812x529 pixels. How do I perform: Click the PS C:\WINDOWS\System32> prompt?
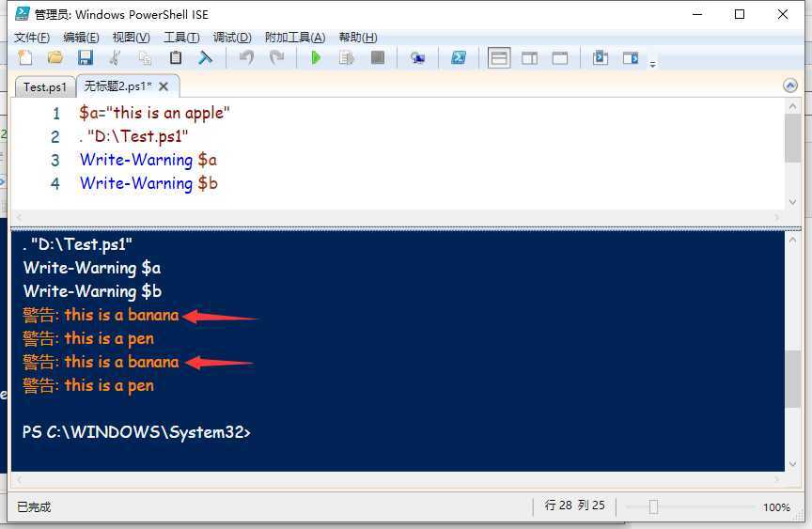pos(136,432)
